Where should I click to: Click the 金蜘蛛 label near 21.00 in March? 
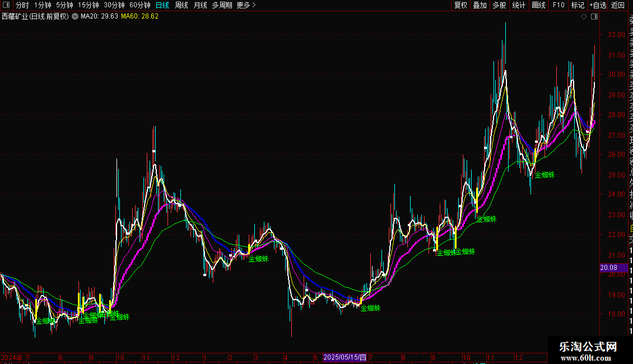coord(258,259)
